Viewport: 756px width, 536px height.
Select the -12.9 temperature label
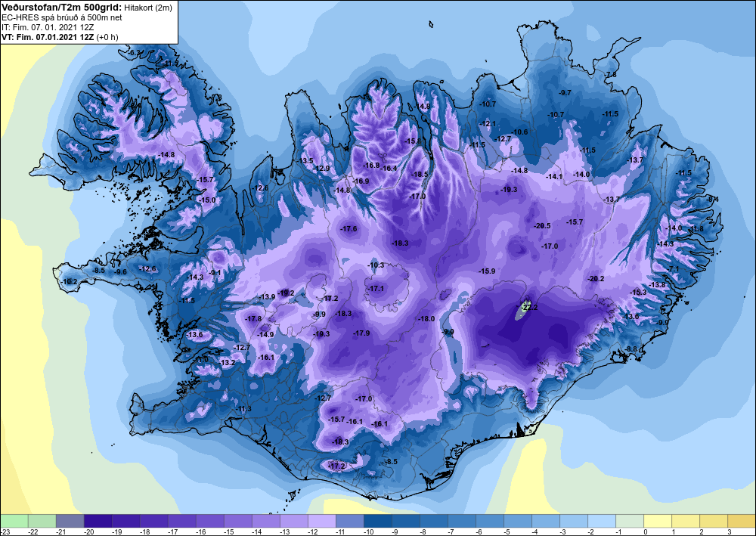click(321, 169)
